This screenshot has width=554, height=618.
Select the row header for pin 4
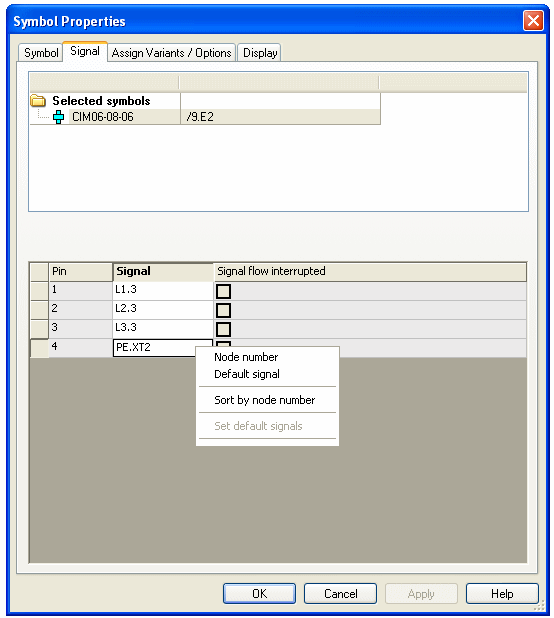(x=39, y=348)
